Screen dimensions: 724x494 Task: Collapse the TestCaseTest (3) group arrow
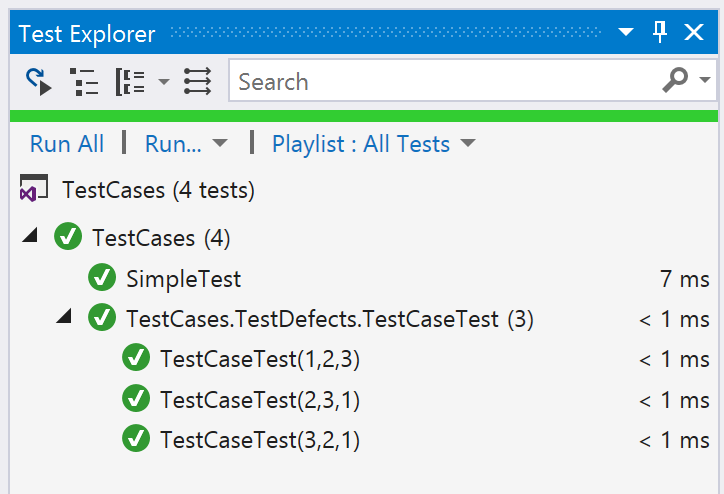tap(64, 316)
